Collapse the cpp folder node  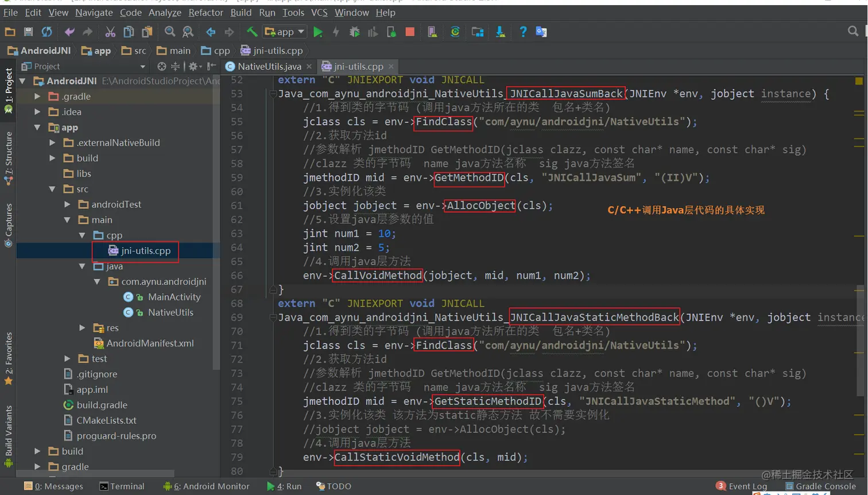pos(83,235)
